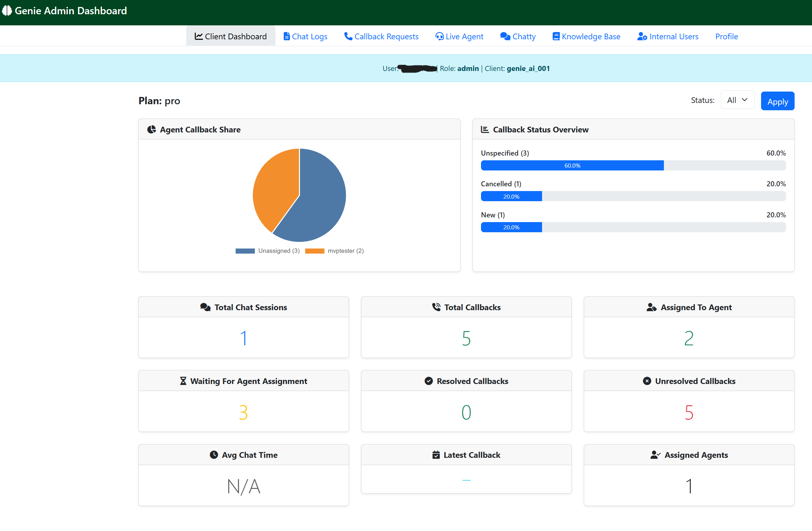Toggle the Unassigned legend entry on the pie chart
The width and height of the screenshot is (812, 531).
(x=268, y=250)
